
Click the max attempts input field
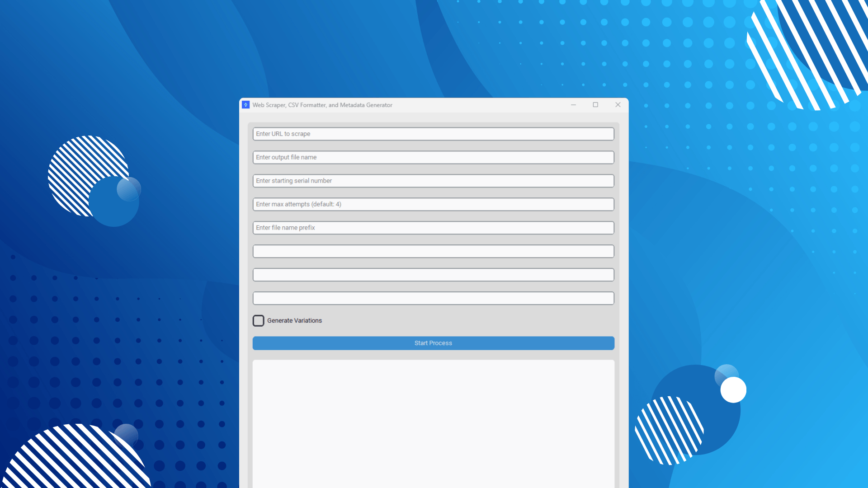tap(433, 205)
